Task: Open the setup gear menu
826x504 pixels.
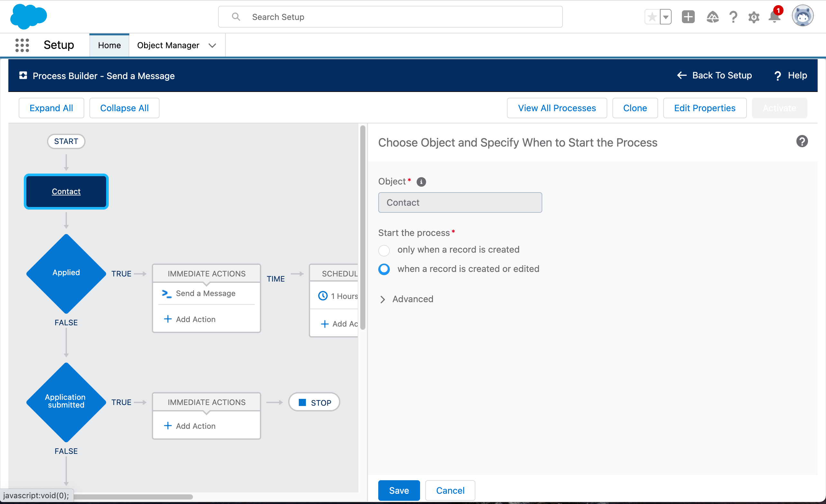Action: 754,17
